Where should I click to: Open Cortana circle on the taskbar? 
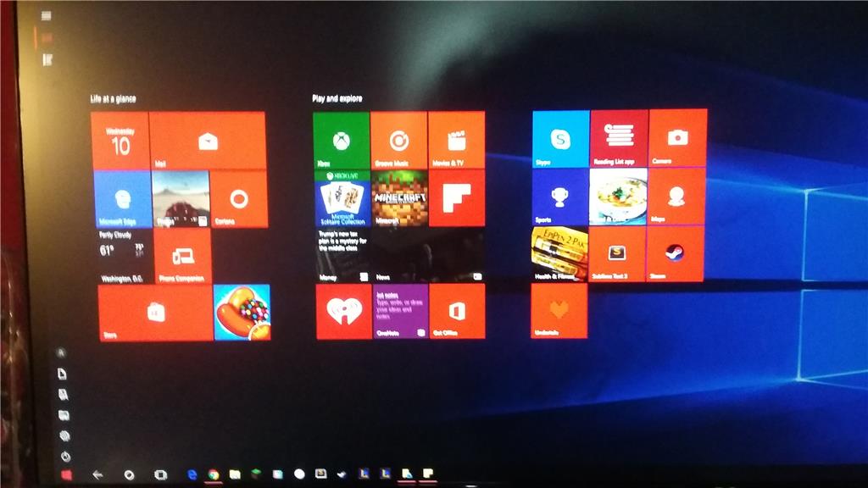point(129,474)
